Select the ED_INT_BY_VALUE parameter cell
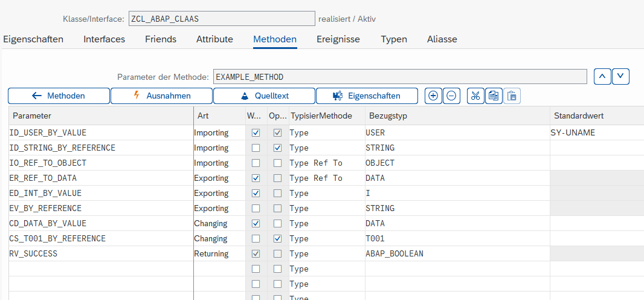 click(101, 193)
